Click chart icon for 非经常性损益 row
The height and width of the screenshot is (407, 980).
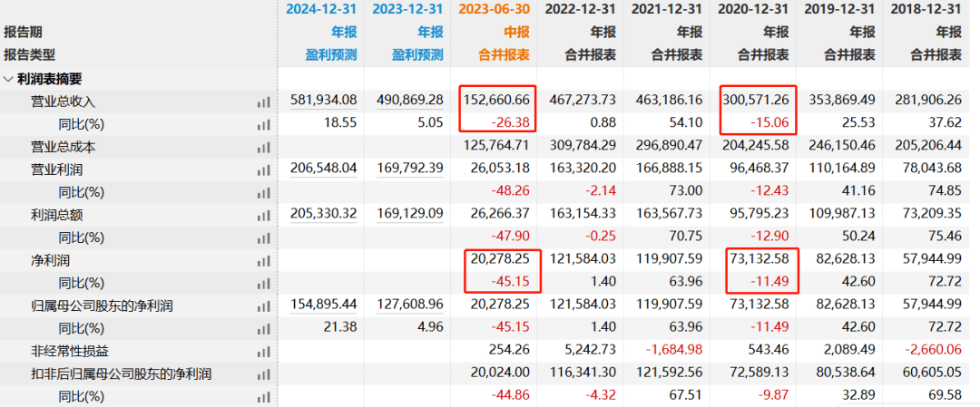tap(264, 352)
